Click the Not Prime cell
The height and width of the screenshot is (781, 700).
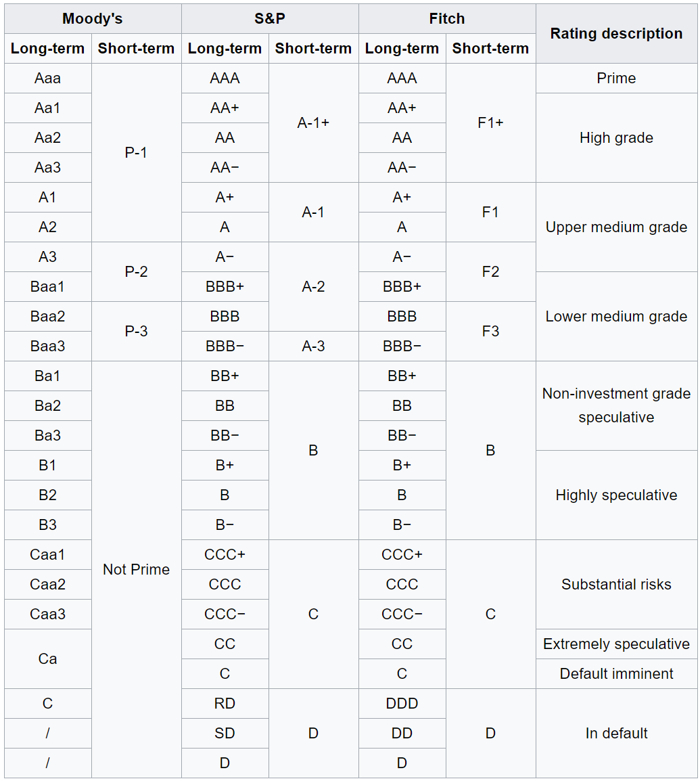tap(136, 570)
